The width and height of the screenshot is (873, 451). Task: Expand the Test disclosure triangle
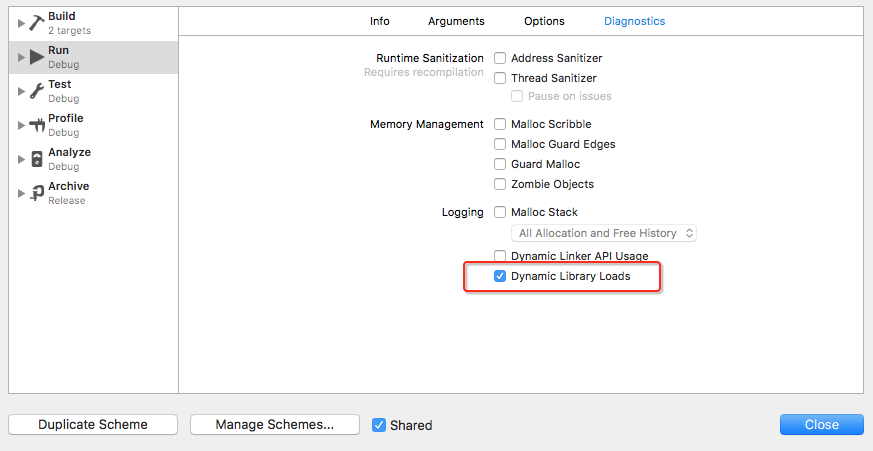(x=22, y=91)
